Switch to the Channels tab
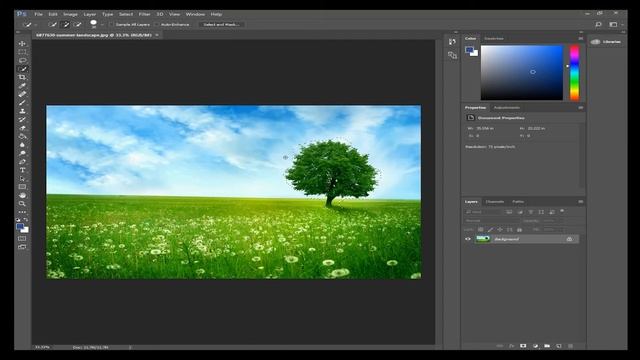The image size is (640, 360). (x=495, y=202)
